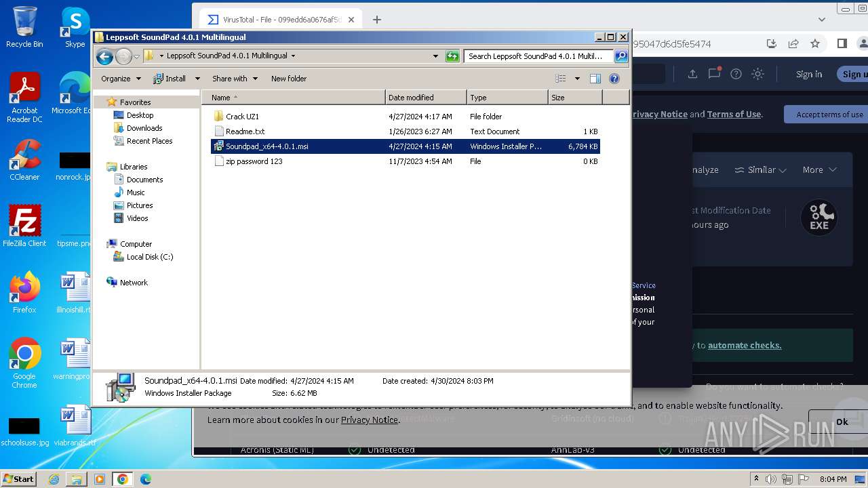Viewport: 868px width, 488px height.
Task: Open the recent locations dropdown arrow
Action: point(136,56)
